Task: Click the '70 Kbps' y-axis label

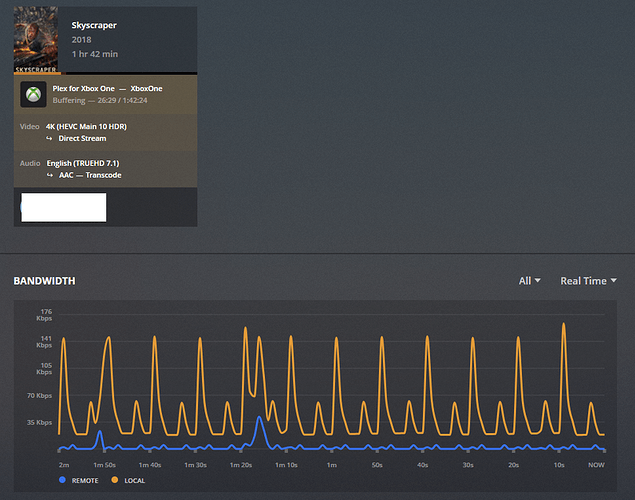Action: pos(39,396)
